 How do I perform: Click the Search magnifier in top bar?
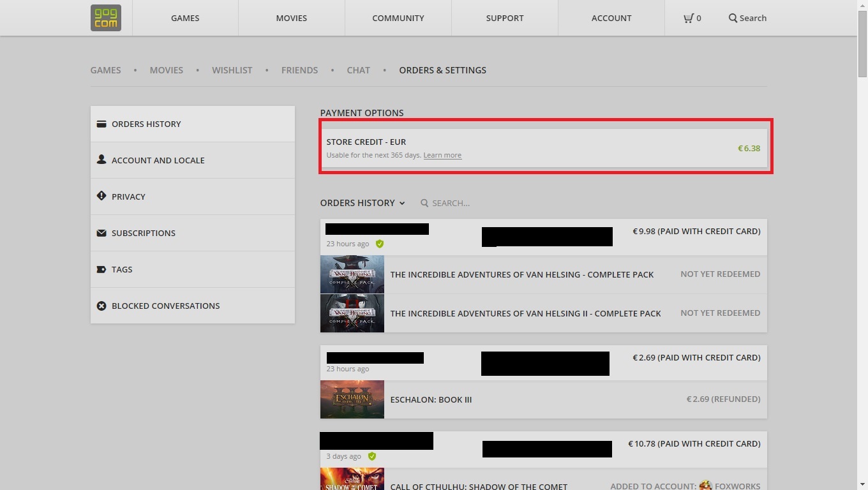click(733, 18)
